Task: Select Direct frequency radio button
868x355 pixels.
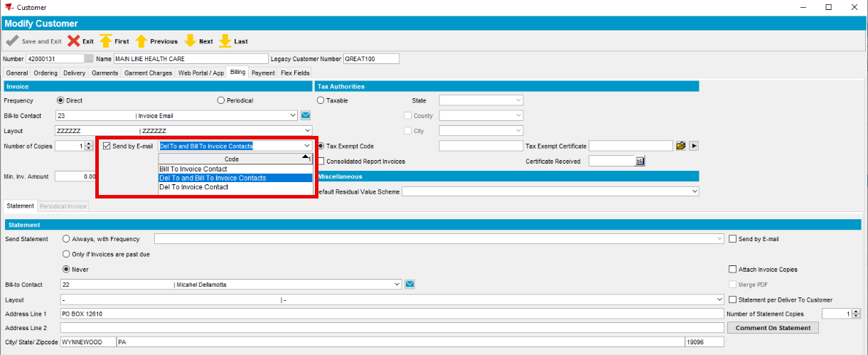Action: pos(60,100)
